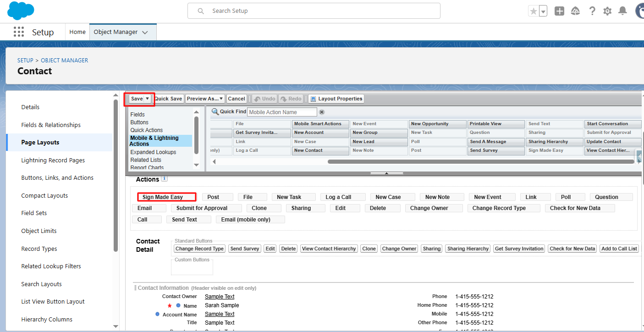Clear Quick Find with the X icon

tap(322, 112)
